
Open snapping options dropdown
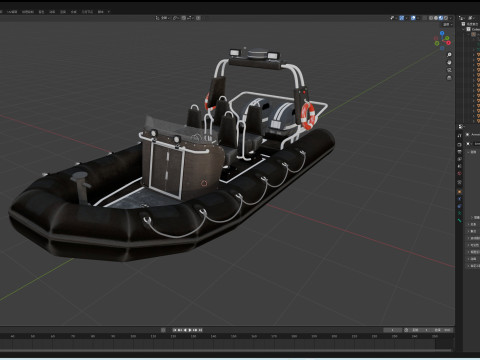click(x=190, y=18)
